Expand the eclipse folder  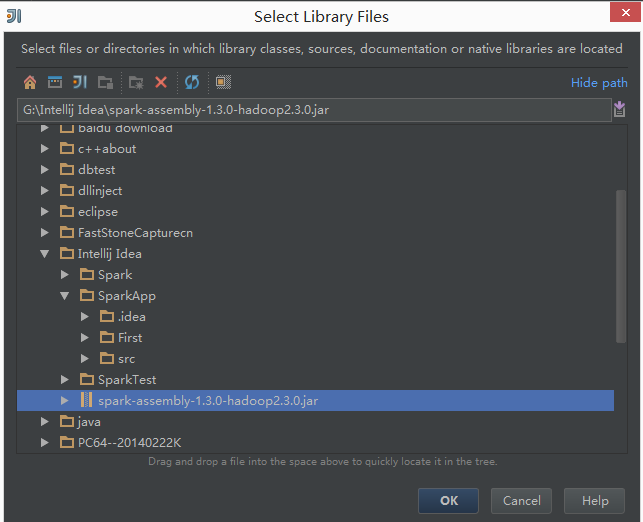click(x=45, y=212)
